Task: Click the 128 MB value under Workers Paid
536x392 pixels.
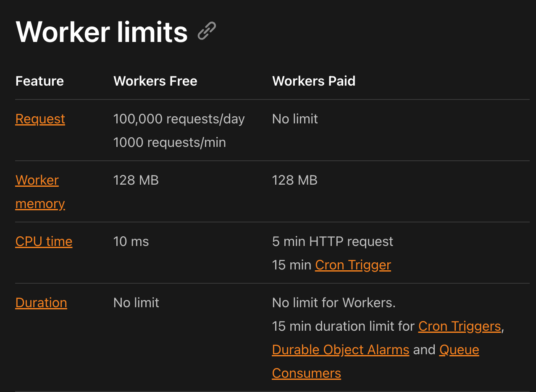Action: [x=295, y=180]
